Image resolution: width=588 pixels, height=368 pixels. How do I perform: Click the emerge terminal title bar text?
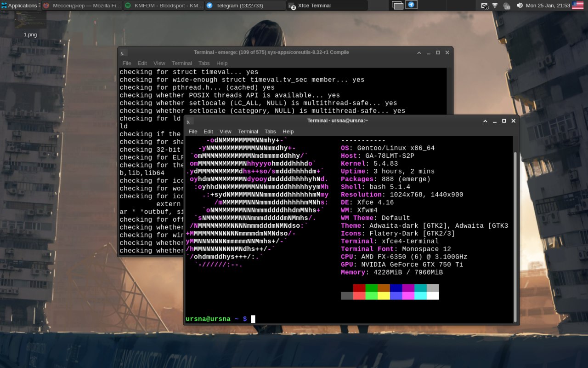tap(271, 52)
